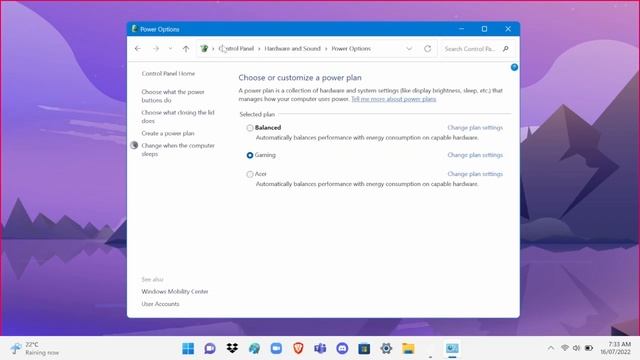640x360 pixels.
Task: Select the Balanced power plan
Action: tap(250, 128)
